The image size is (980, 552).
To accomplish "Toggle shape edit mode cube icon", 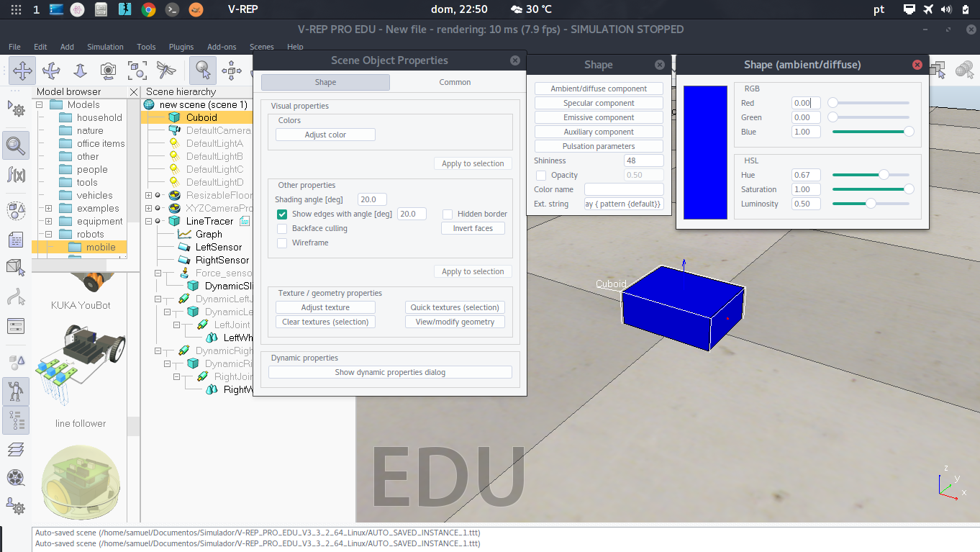I will pyautogui.click(x=16, y=268).
